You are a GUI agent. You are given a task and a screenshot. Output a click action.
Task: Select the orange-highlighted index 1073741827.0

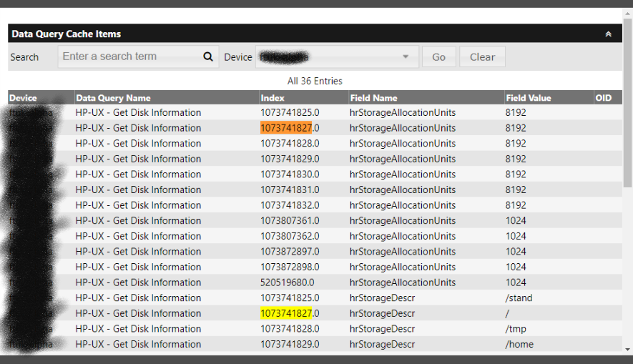point(290,128)
